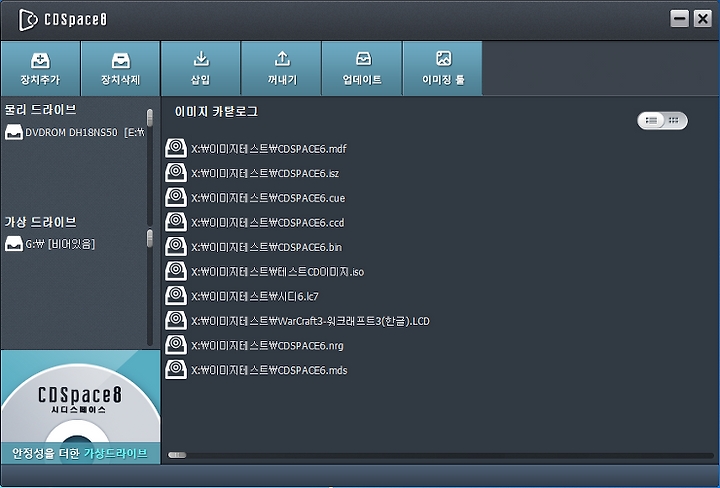Image resolution: width=720 pixels, height=488 pixels.
Task: Select the G:\ [비어있음] virtual drive
Action: click(51, 244)
